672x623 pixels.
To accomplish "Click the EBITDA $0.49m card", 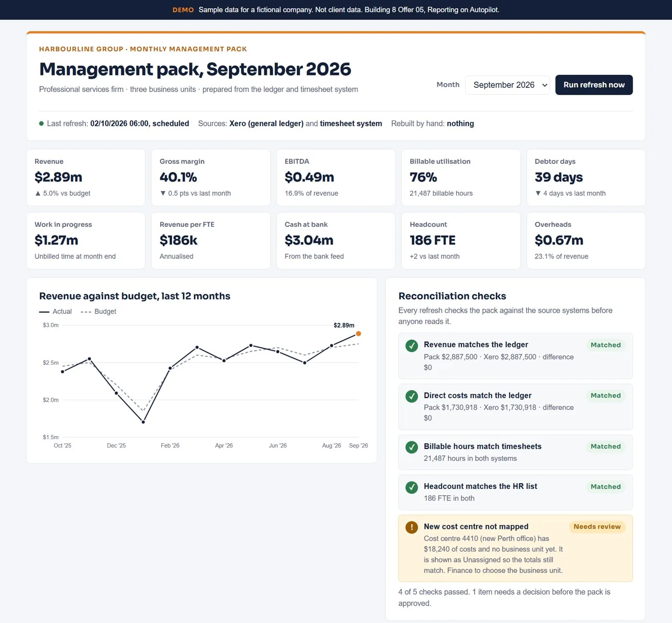I will (336, 178).
